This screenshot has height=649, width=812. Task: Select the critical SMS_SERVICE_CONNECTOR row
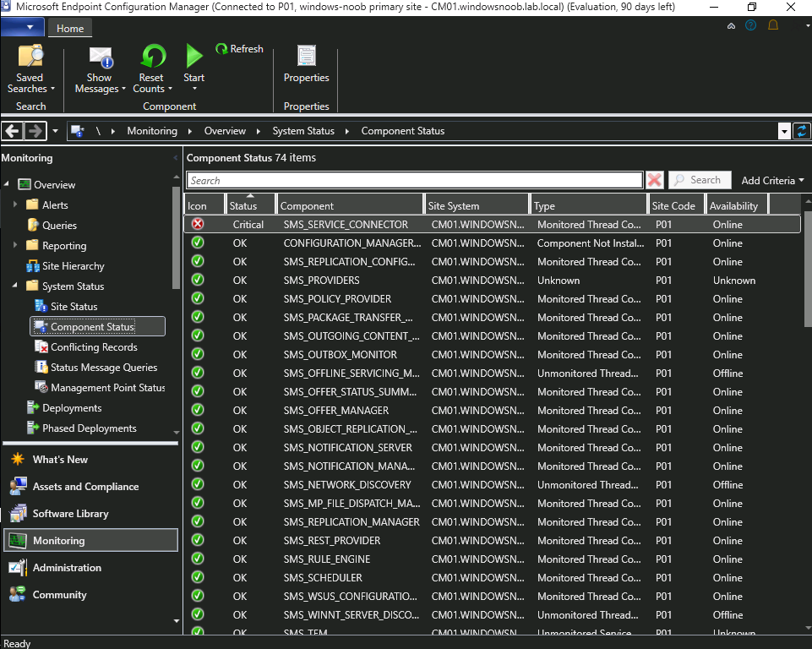(x=492, y=224)
